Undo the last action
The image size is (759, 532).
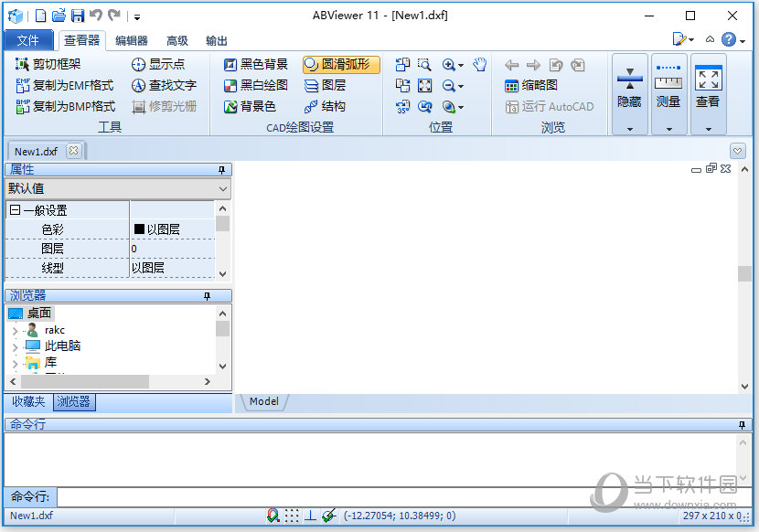point(96,15)
